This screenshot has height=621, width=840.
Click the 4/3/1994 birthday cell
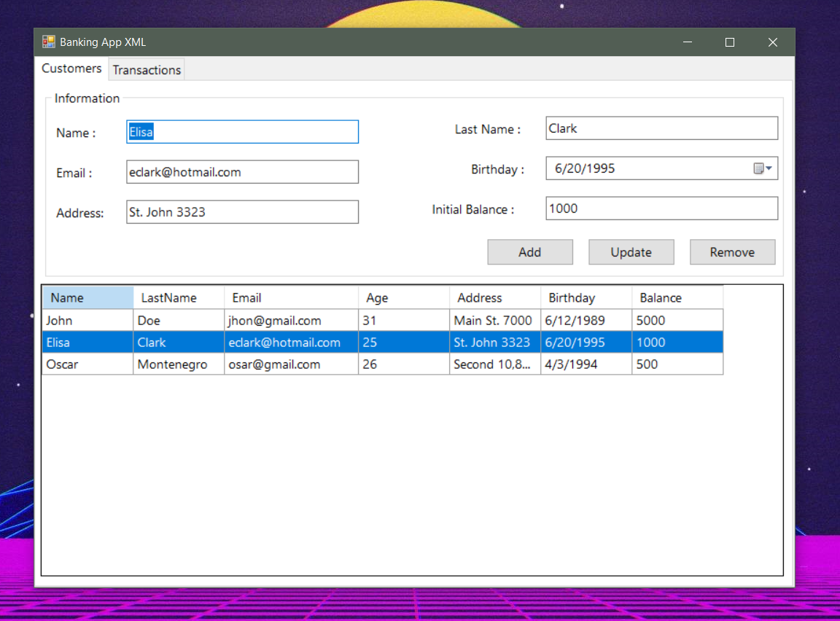click(x=586, y=364)
